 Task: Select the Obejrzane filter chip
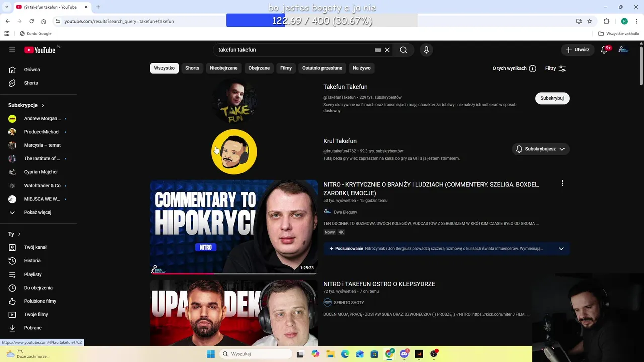(259, 68)
